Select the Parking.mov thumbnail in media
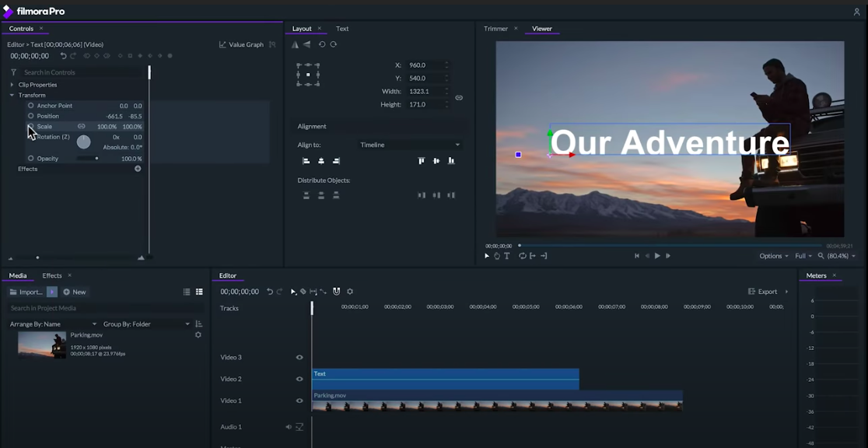The image size is (868, 448). [42, 345]
